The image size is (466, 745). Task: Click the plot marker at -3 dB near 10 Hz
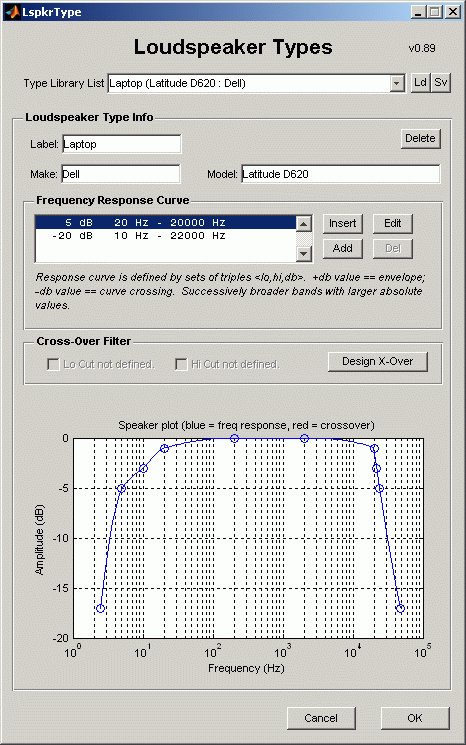click(x=143, y=468)
